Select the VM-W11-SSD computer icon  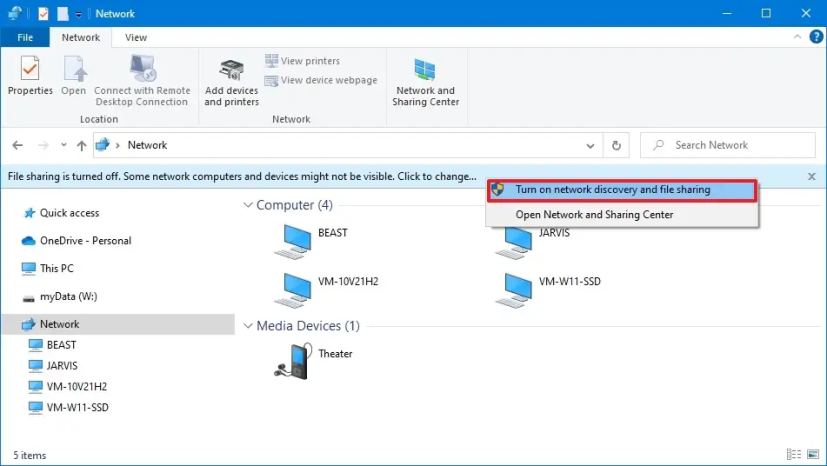click(514, 290)
